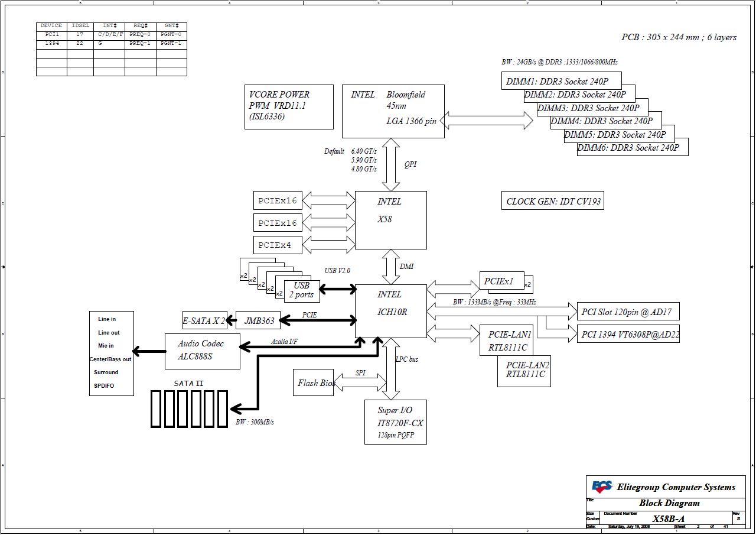The image size is (756, 535).
Task: Select the "5.90 GT/s" speed value
Action: coord(364,160)
